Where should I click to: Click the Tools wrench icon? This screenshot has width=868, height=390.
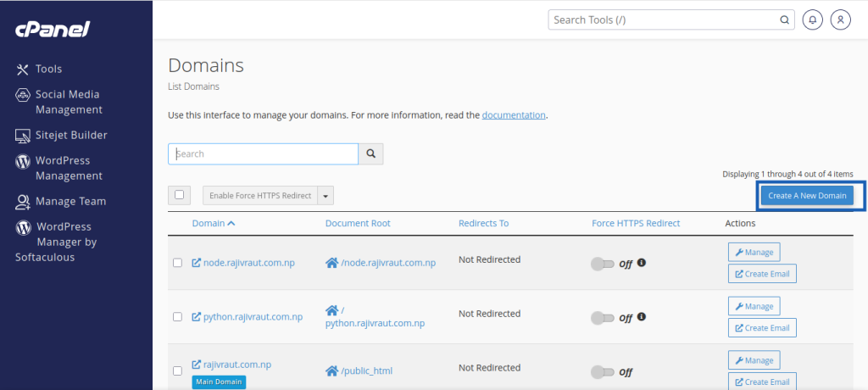(x=22, y=70)
